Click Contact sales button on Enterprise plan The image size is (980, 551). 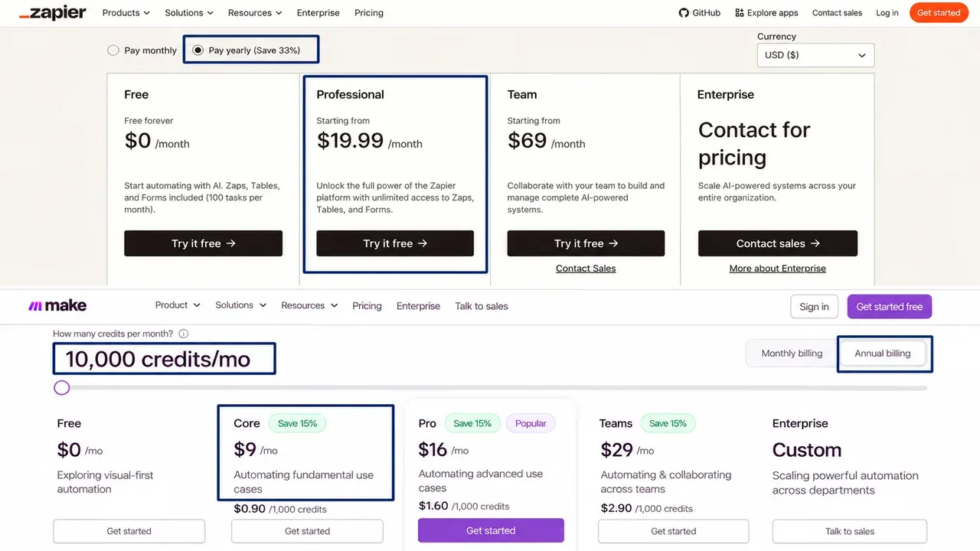[778, 243]
